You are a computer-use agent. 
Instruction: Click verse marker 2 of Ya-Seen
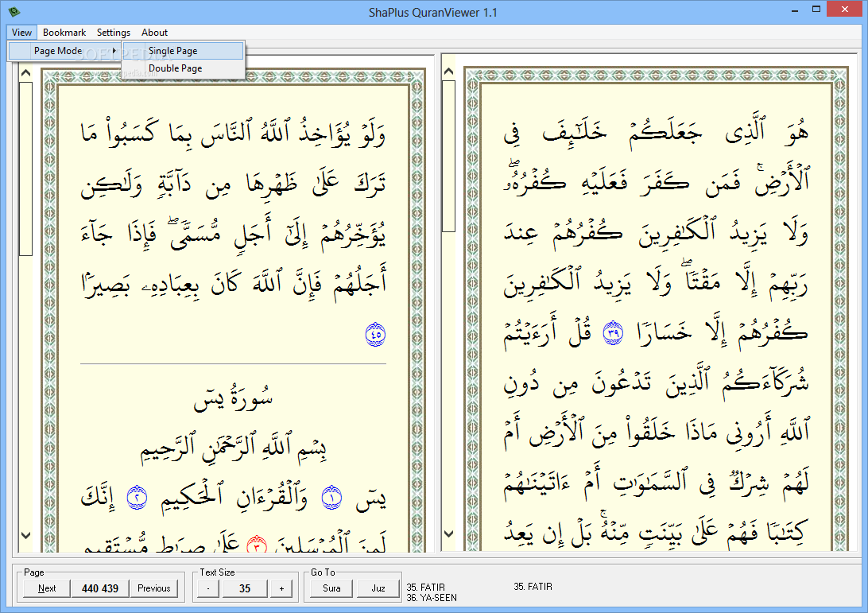pos(137,497)
